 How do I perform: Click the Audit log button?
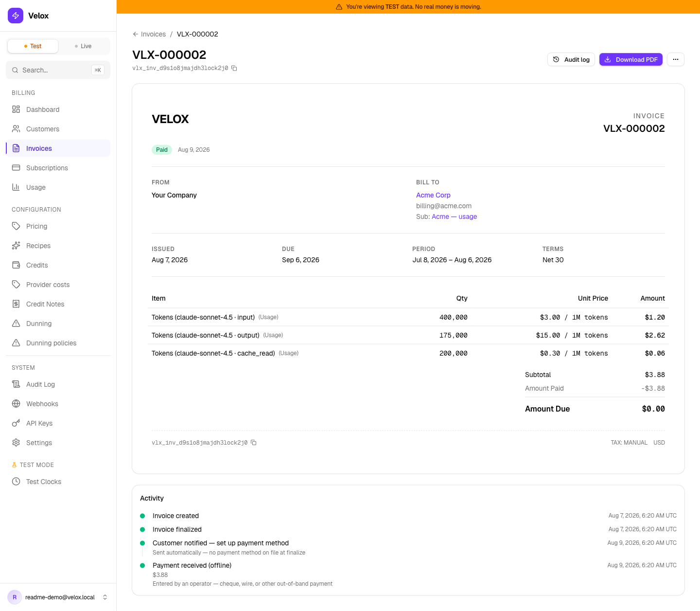click(x=571, y=59)
